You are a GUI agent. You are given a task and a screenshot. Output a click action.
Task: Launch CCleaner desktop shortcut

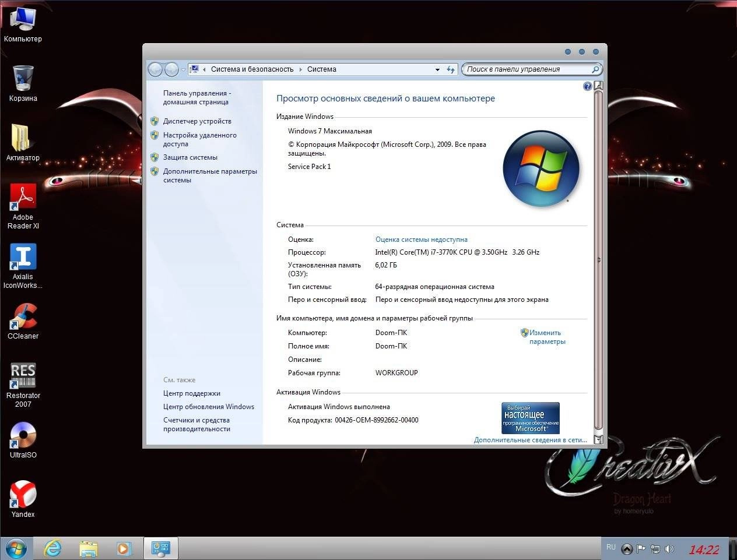pos(23,321)
